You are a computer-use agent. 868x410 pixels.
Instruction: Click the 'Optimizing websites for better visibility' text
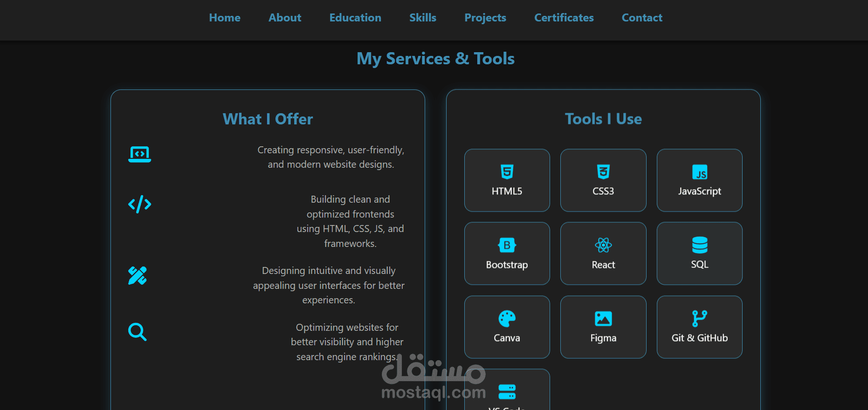347,342
